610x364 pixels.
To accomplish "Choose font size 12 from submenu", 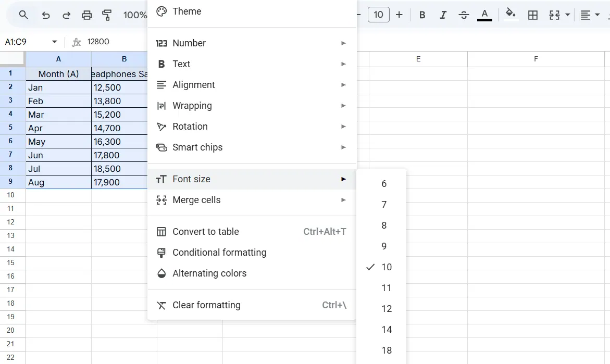I will click(386, 309).
